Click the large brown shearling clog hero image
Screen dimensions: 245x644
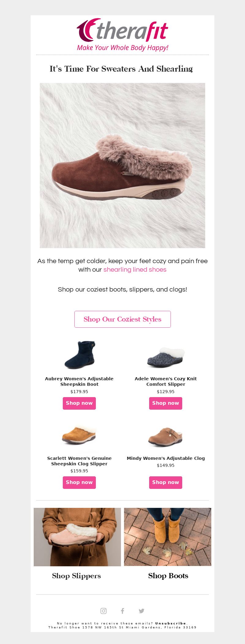click(x=123, y=166)
